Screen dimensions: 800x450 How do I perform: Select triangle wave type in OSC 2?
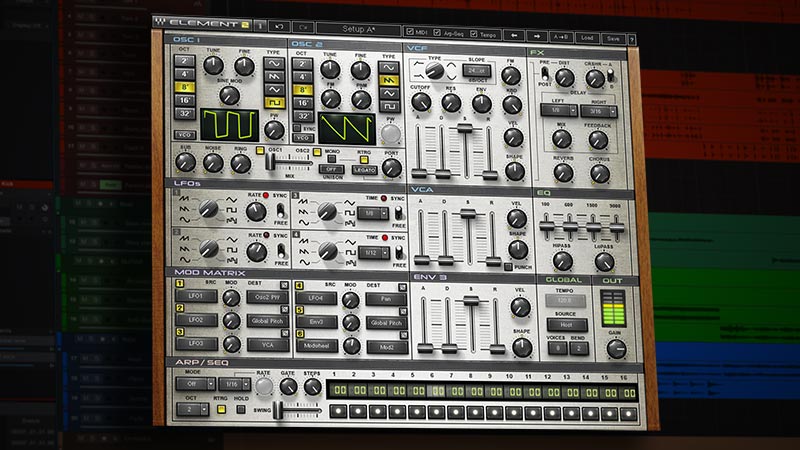pyautogui.click(x=389, y=93)
